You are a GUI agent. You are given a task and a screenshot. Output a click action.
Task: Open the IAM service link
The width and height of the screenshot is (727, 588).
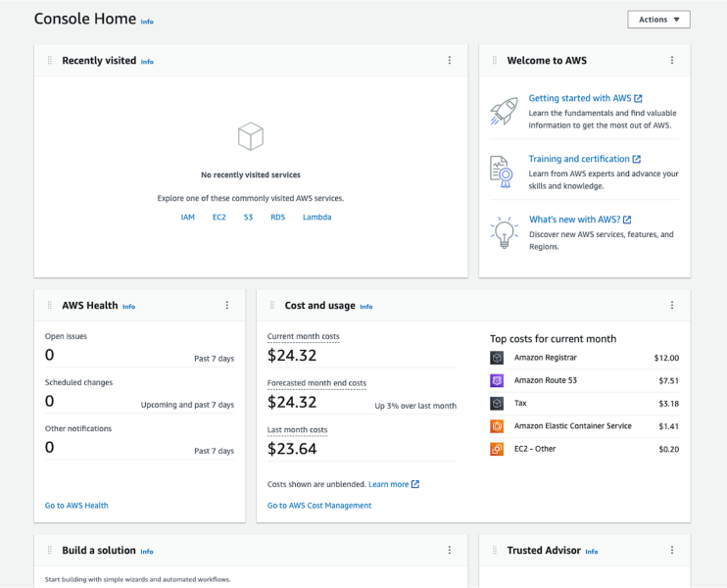pyautogui.click(x=187, y=217)
